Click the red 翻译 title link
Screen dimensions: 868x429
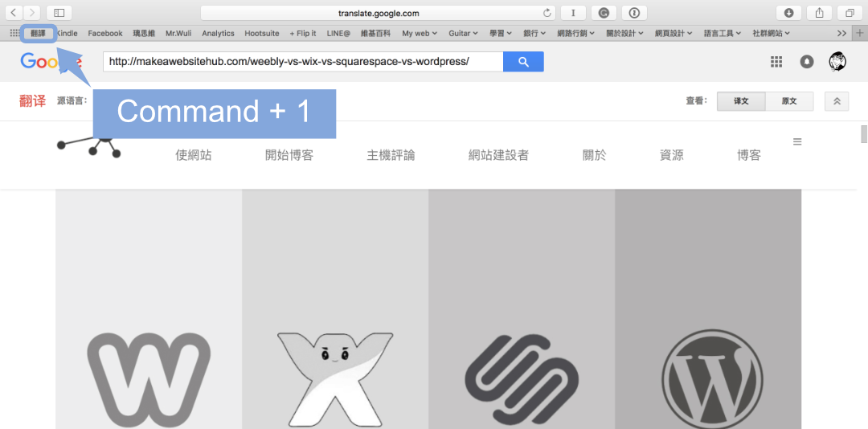[x=32, y=101]
